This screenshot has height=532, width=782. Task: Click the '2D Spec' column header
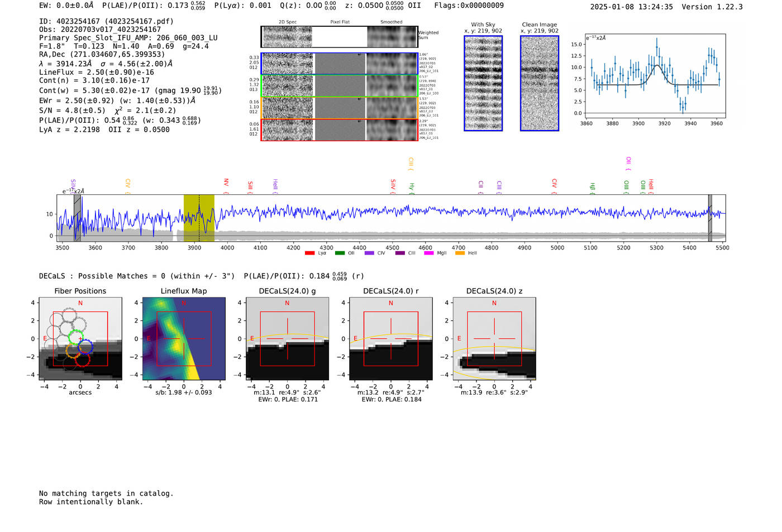click(288, 22)
